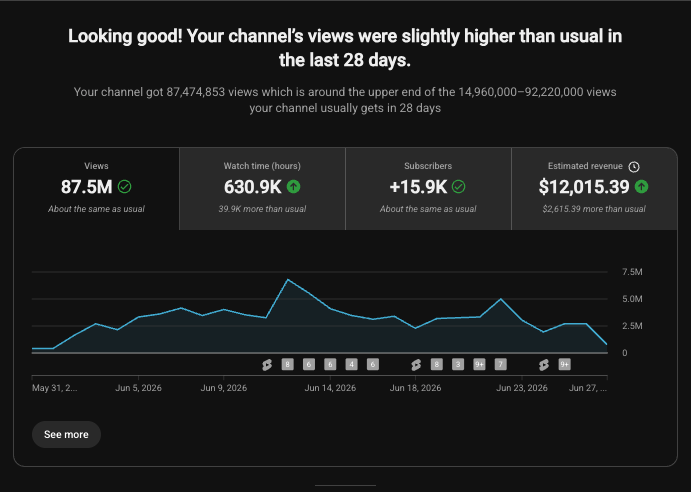The image size is (691, 492).
Task: Switch to the Estimated revenue tab
Action: 594,189
